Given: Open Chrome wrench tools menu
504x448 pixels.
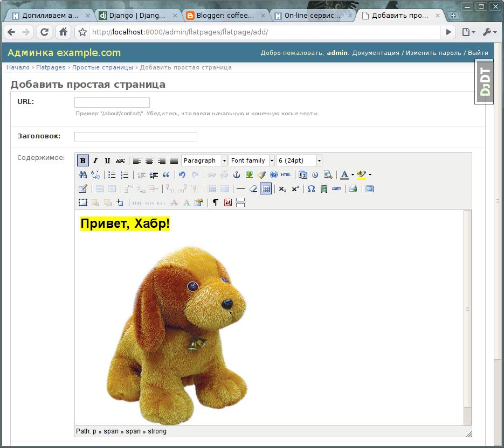Looking at the screenshot, I should [490, 32].
